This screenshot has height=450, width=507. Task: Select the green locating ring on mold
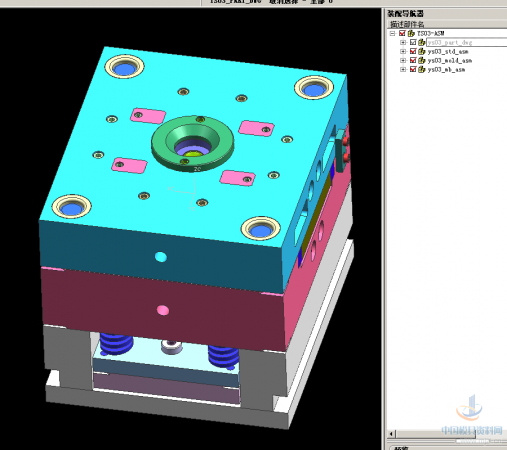[193, 143]
